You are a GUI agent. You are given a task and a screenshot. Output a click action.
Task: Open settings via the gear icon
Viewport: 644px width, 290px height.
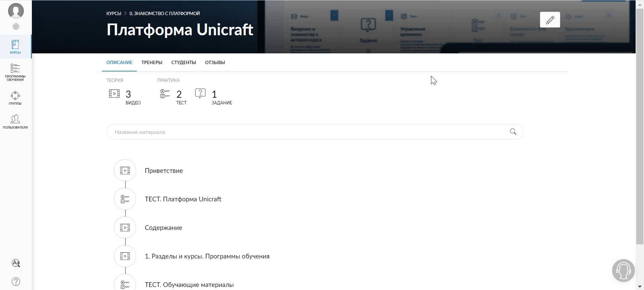coord(16,27)
